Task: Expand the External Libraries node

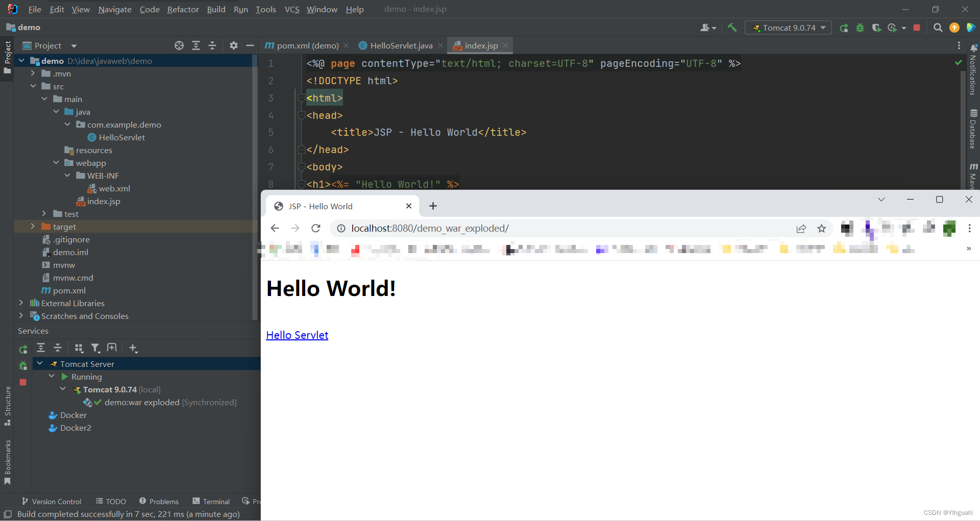Action: point(20,303)
